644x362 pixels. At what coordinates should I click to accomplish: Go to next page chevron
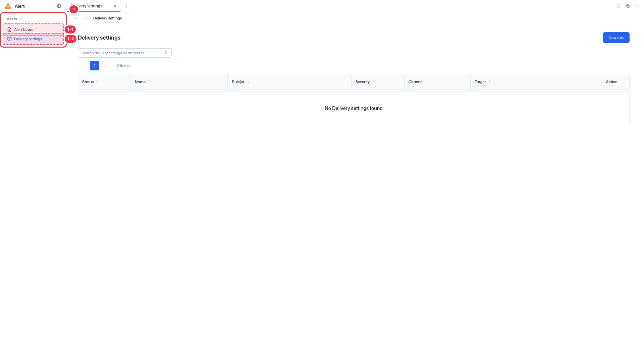coord(107,66)
